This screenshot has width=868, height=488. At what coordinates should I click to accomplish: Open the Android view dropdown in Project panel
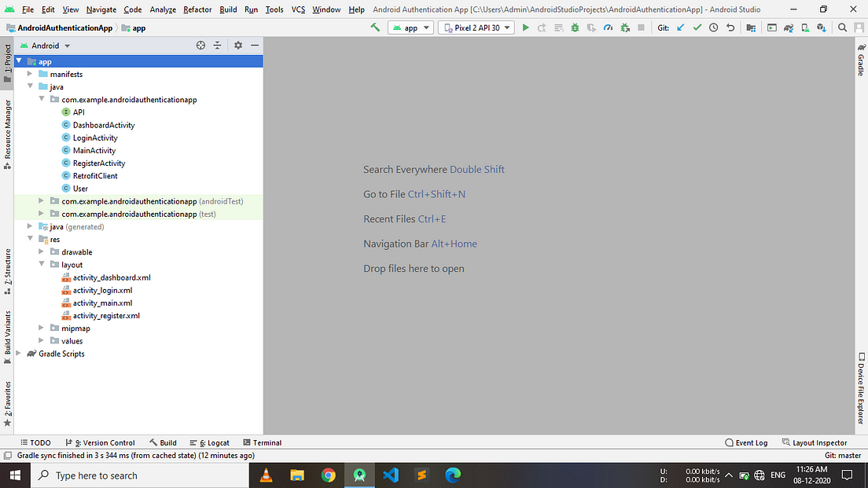pos(46,46)
